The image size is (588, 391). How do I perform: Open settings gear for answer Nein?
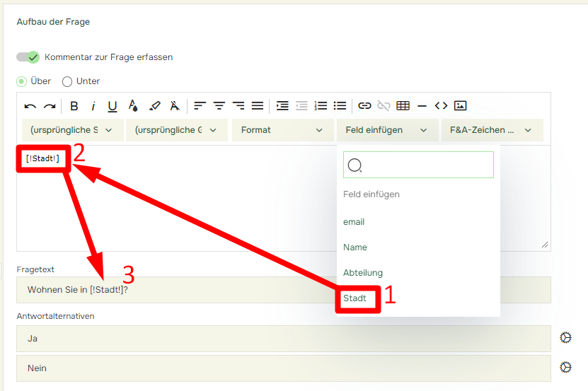565,368
